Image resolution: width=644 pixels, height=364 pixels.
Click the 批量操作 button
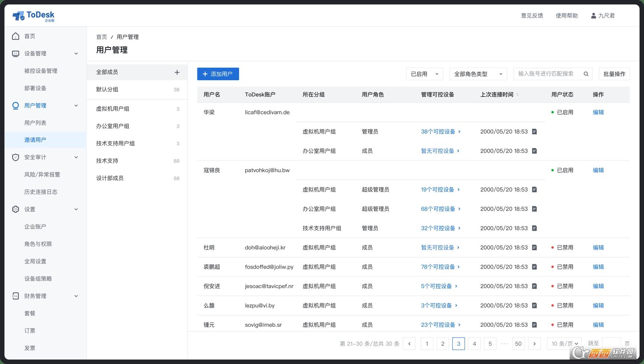pos(614,74)
